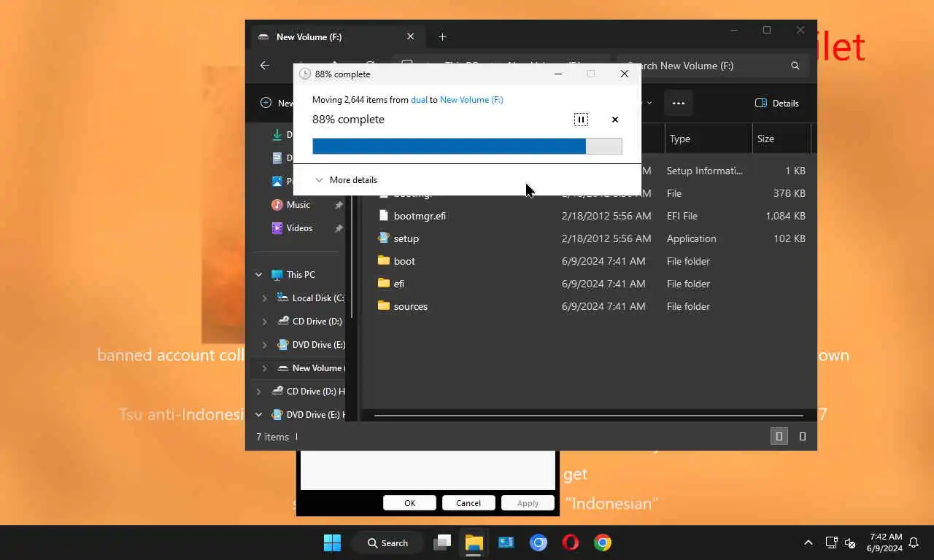Switch to large thumbnails view icon

[803, 437]
